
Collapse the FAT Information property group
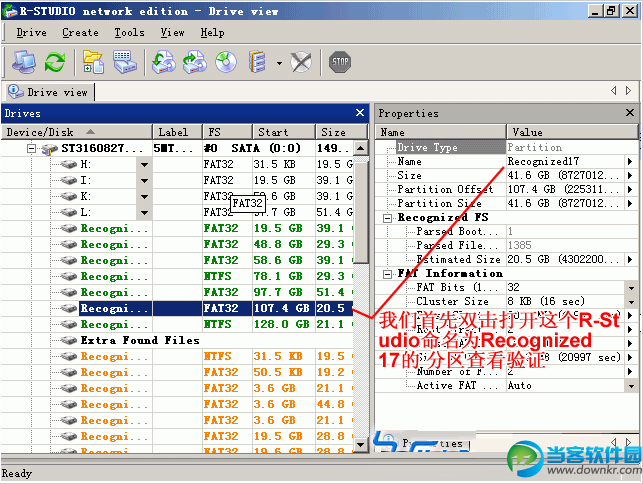pos(387,274)
